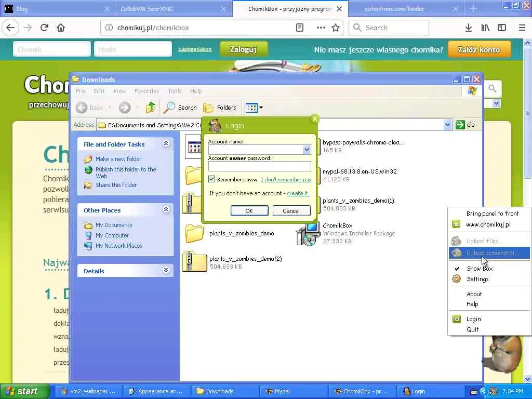Screen dimensions: 532x399
Task: Click Share this folder task
Action: (116, 185)
